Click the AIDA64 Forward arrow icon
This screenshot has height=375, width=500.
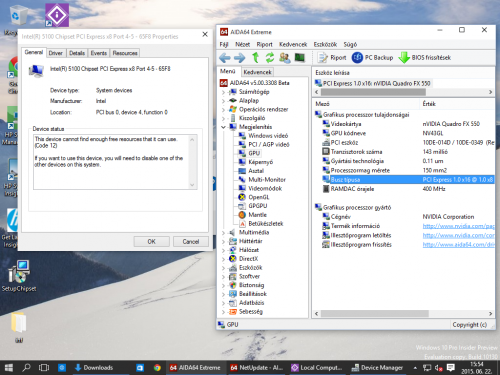point(239,58)
